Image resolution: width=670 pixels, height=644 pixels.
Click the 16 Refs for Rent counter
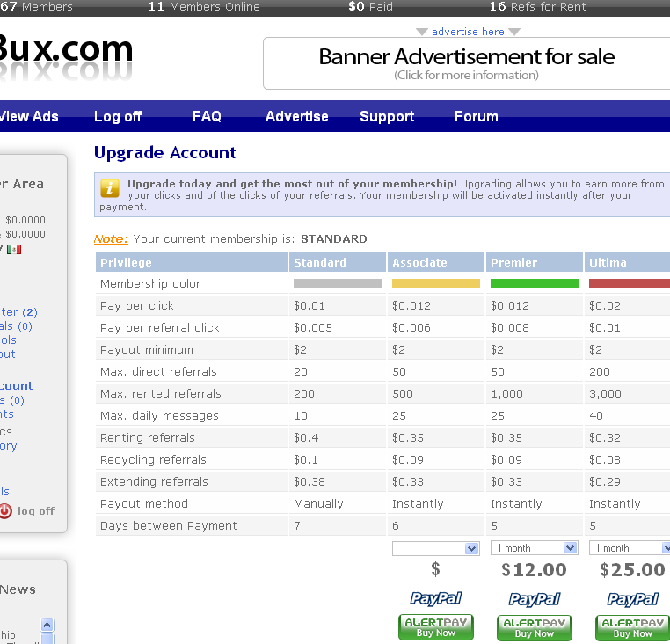[537, 6]
